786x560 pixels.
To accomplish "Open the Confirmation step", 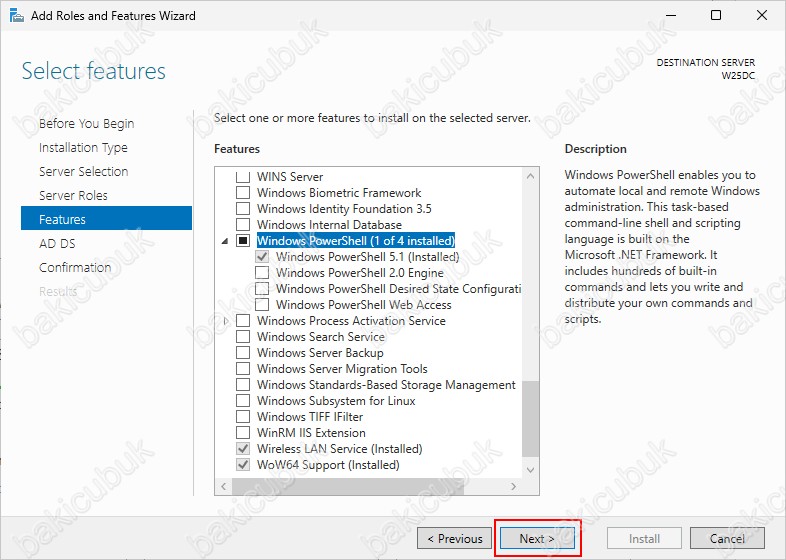I will 75,268.
